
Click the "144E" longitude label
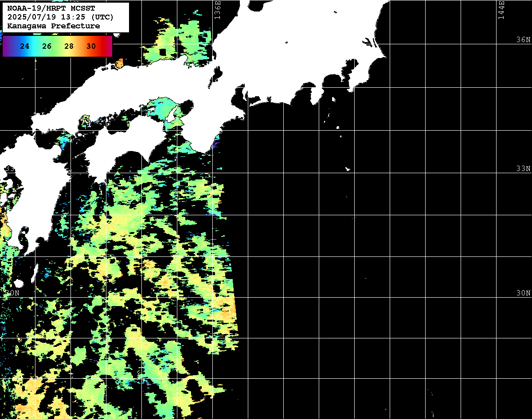(501, 9)
